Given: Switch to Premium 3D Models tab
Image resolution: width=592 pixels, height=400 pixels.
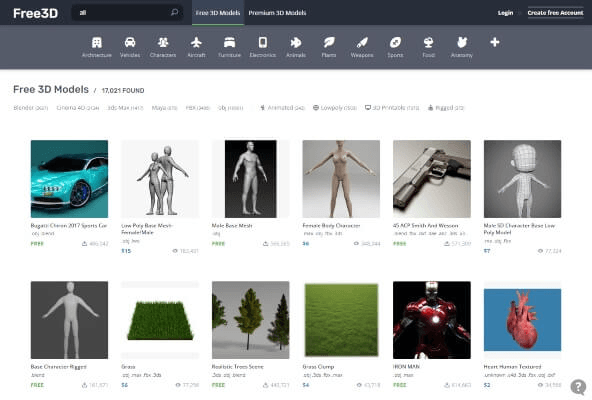Looking at the screenshot, I should pos(277,13).
